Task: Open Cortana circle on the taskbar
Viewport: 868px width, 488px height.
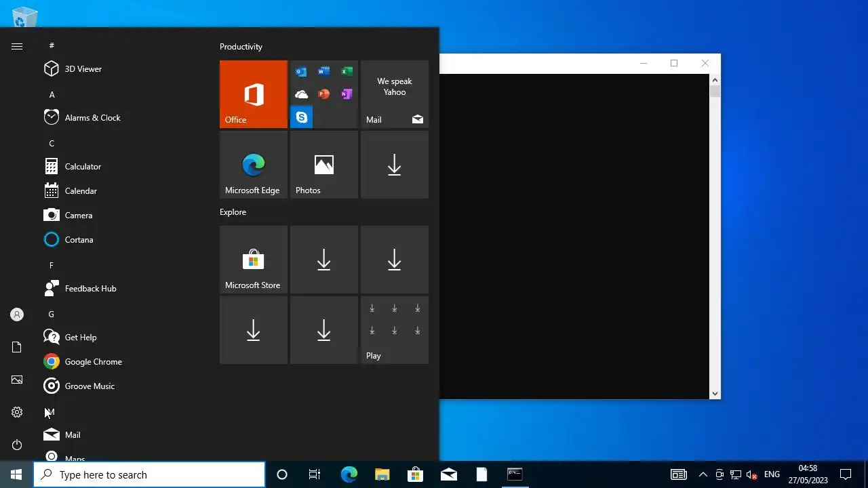Action: point(282,474)
